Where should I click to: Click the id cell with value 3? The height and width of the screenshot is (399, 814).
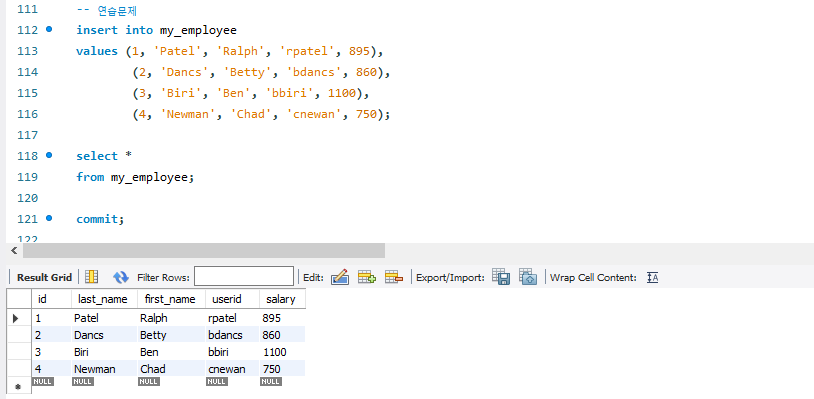click(51, 352)
